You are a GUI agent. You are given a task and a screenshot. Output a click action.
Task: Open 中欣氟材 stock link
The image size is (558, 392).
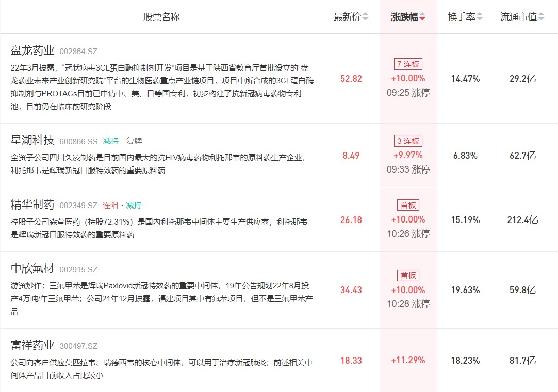[32, 269]
